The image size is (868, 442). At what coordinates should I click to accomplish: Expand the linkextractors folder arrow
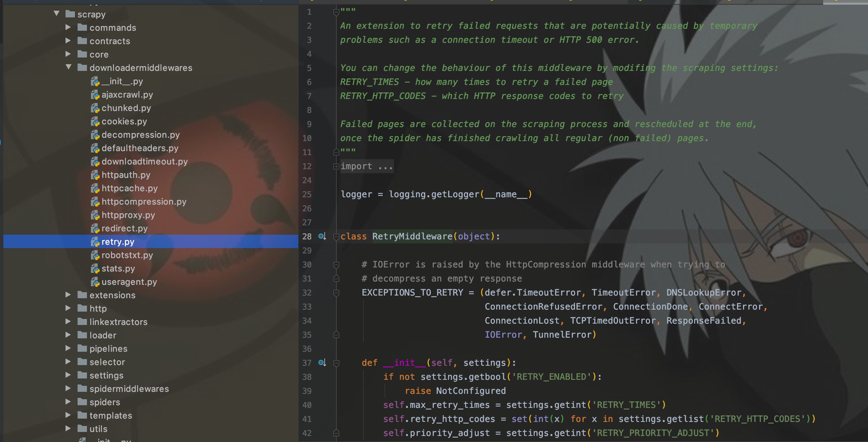click(x=68, y=321)
